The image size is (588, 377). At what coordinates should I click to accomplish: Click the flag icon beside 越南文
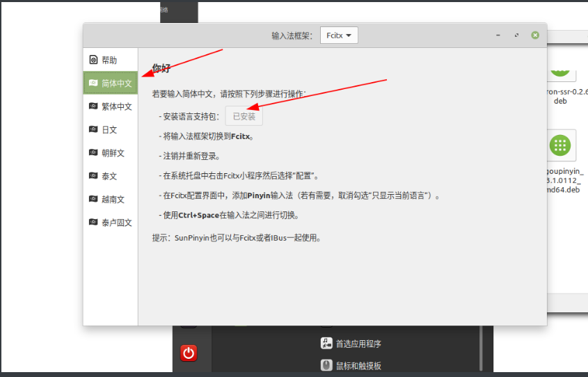(93, 199)
